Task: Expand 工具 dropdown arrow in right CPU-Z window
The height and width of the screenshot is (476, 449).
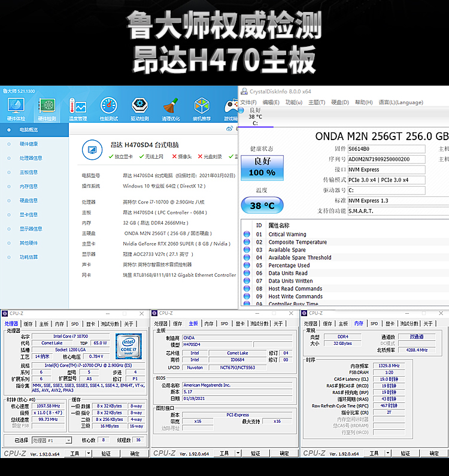Action: pos(388,453)
